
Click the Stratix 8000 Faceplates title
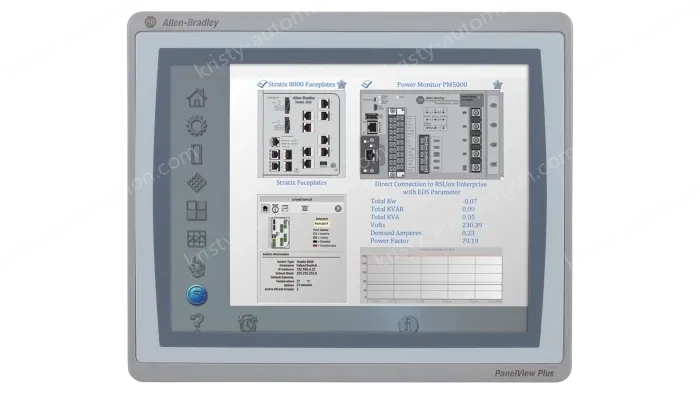click(x=301, y=84)
